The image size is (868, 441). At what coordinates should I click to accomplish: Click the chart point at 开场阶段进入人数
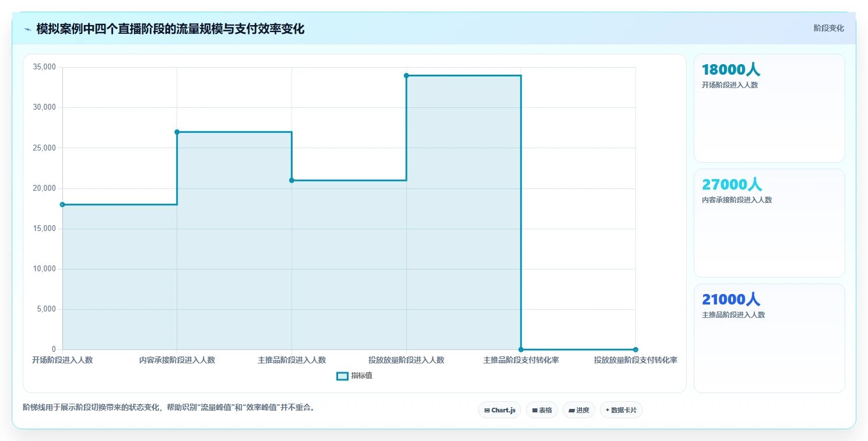(62, 204)
